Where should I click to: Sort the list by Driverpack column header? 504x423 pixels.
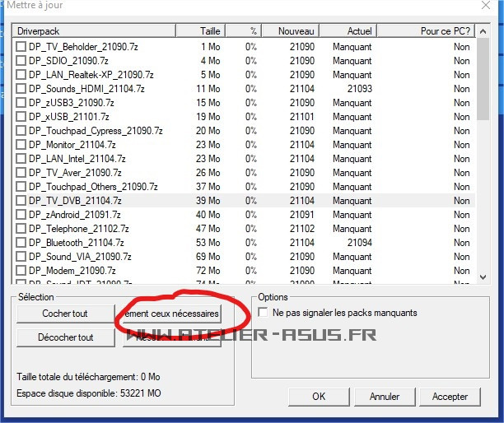[94, 31]
